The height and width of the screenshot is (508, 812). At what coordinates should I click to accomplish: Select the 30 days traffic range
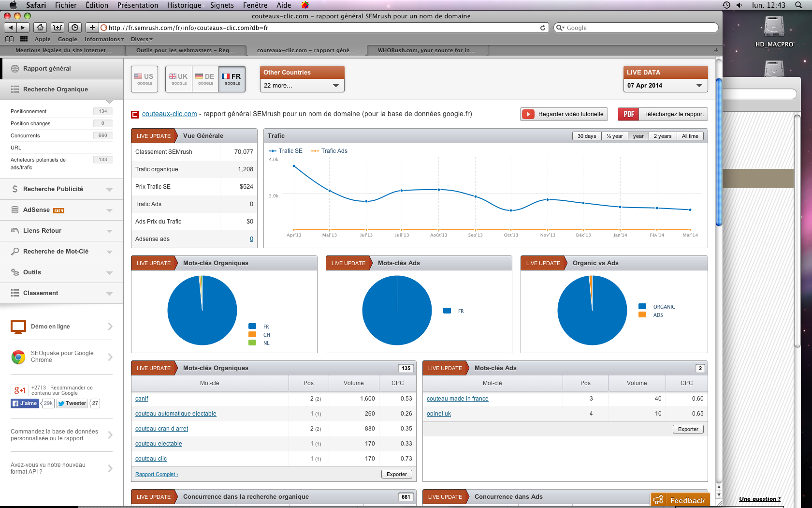[x=586, y=136]
